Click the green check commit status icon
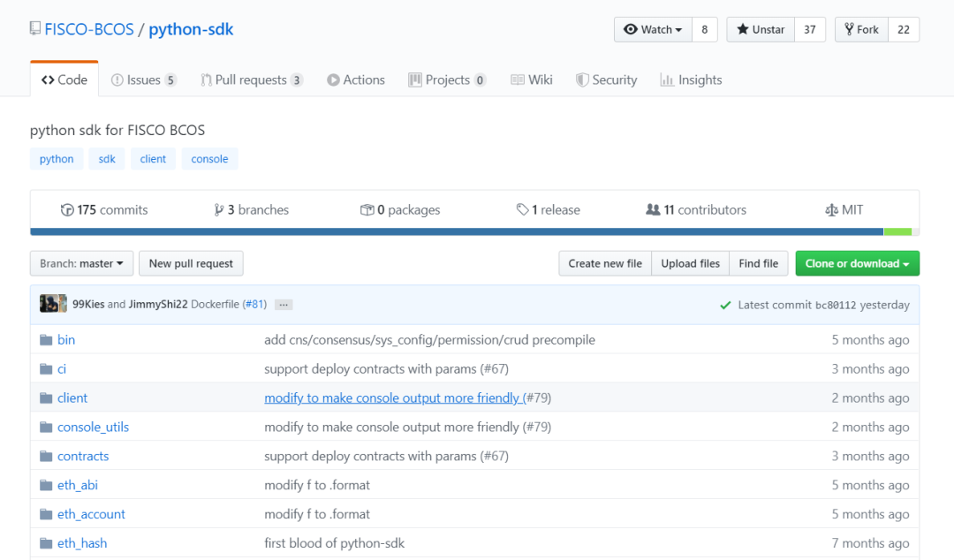The height and width of the screenshot is (560, 954). [725, 305]
